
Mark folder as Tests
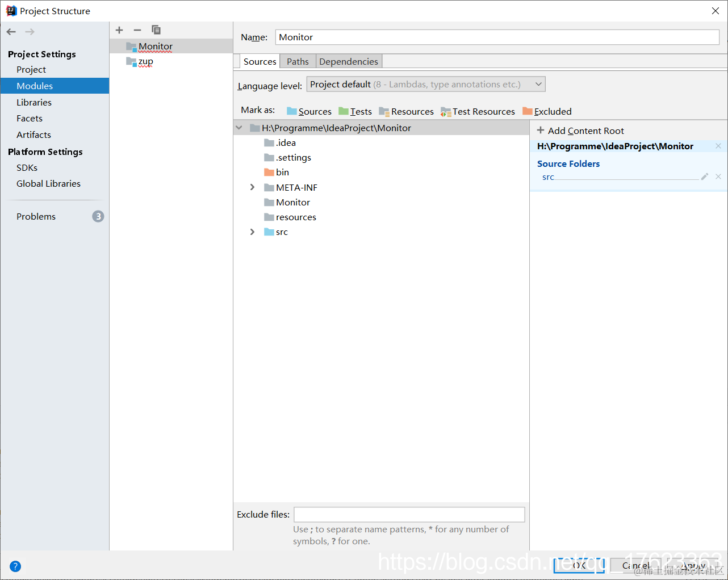(x=355, y=111)
